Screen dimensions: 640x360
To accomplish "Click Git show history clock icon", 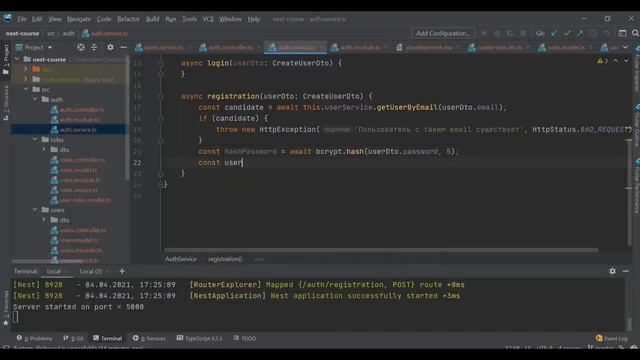I will (x=593, y=33).
